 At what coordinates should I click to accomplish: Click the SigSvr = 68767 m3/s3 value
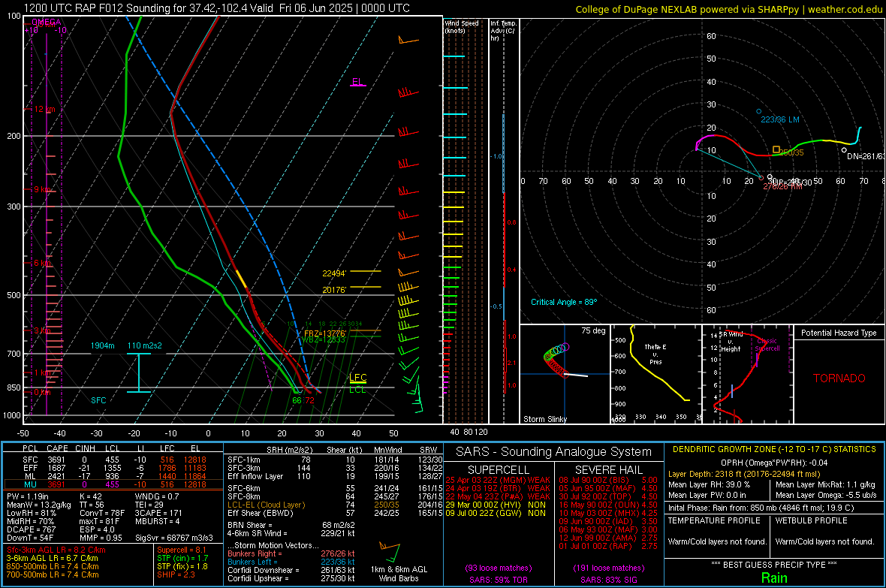coord(174,538)
